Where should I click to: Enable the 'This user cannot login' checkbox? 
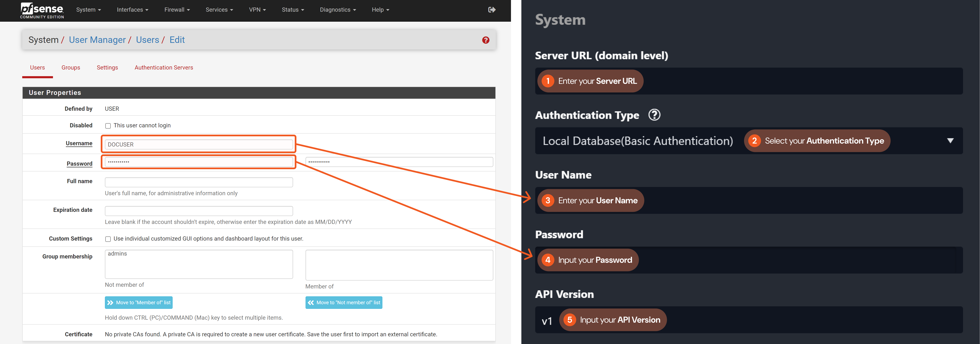coord(108,126)
